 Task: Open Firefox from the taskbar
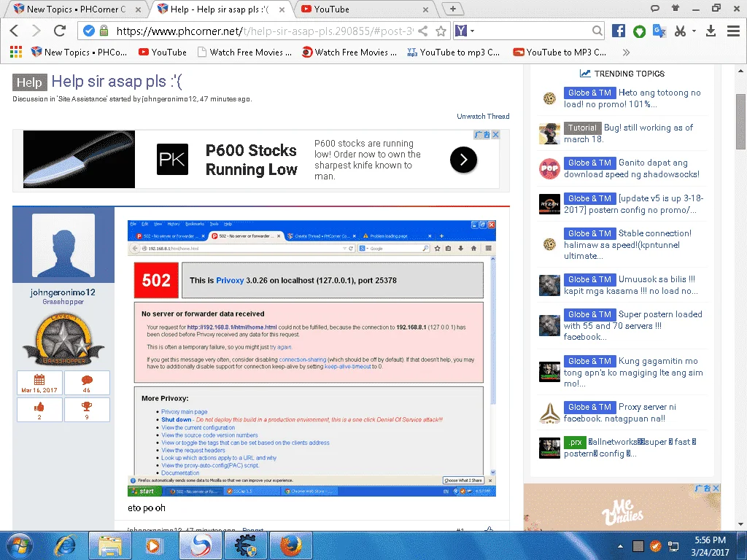[x=291, y=545]
